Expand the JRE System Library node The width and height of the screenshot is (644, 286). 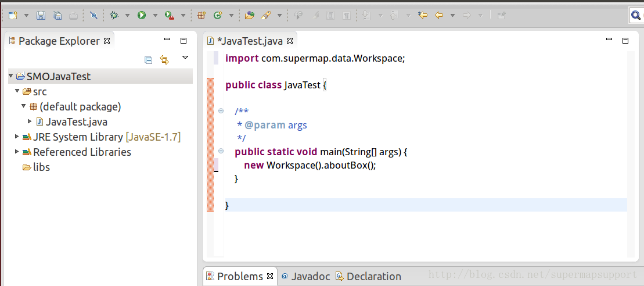click(x=17, y=137)
